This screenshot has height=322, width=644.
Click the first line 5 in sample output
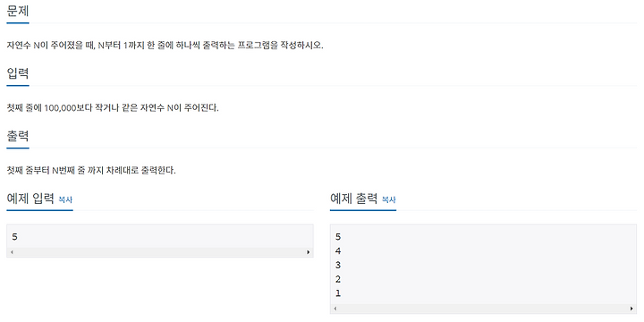(338, 236)
